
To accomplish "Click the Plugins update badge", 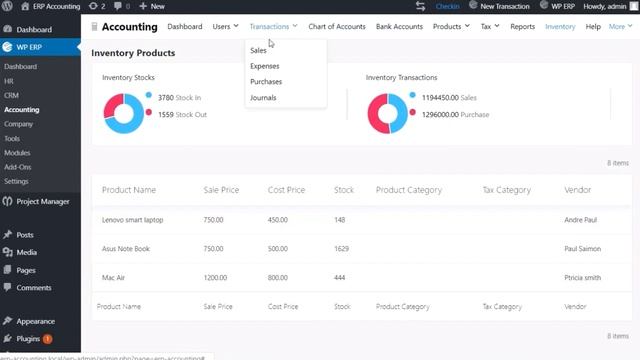I will tap(47, 339).
